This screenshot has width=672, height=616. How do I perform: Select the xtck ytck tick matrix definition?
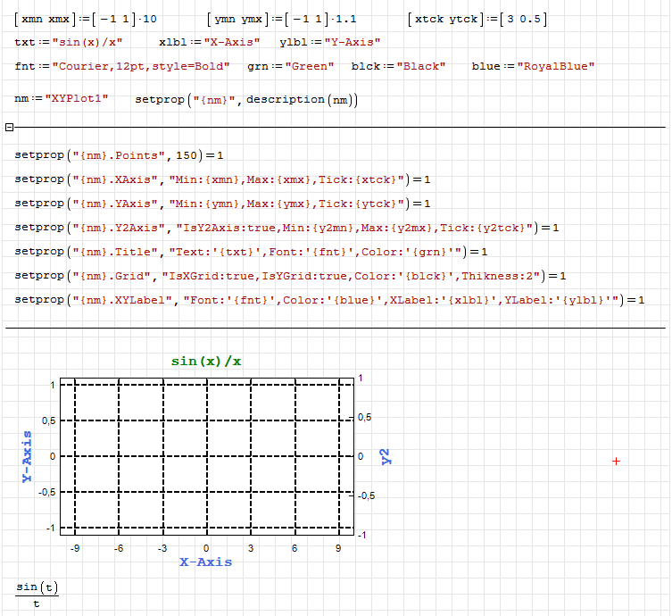[477, 19]
